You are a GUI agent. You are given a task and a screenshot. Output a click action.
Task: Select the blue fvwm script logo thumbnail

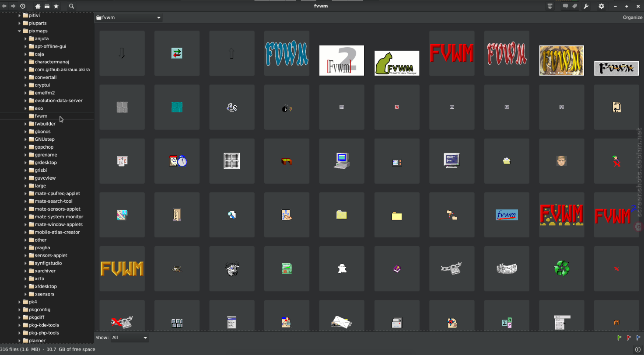pos(507,215)
